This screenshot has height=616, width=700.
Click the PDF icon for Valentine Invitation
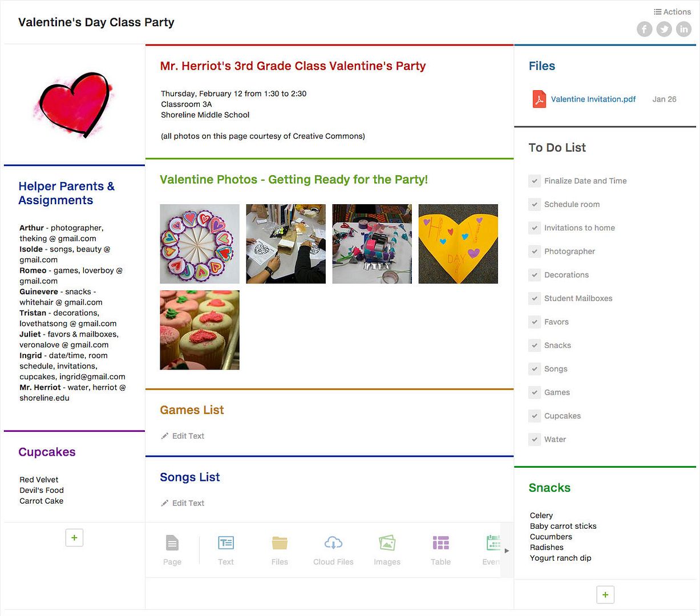(x=539, y=99)
